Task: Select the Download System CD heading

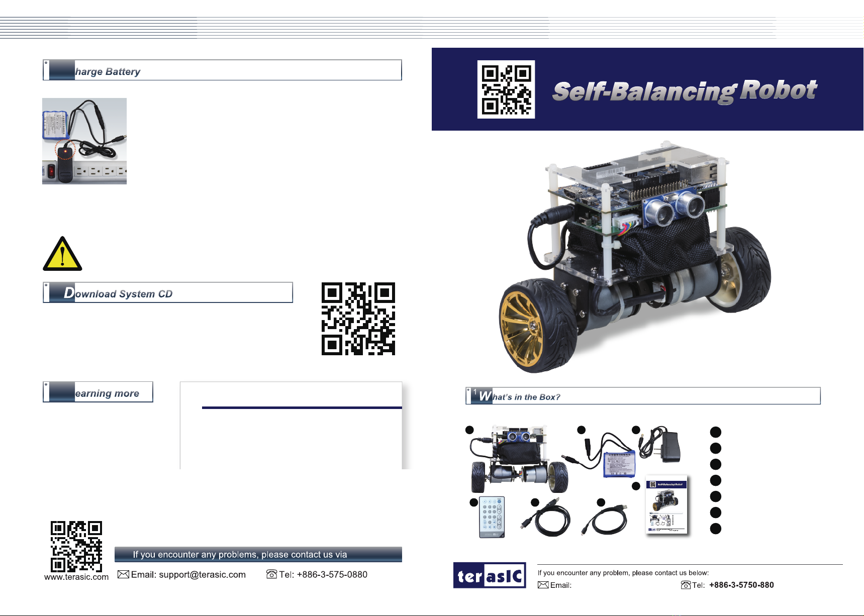Action: [168, 293]
